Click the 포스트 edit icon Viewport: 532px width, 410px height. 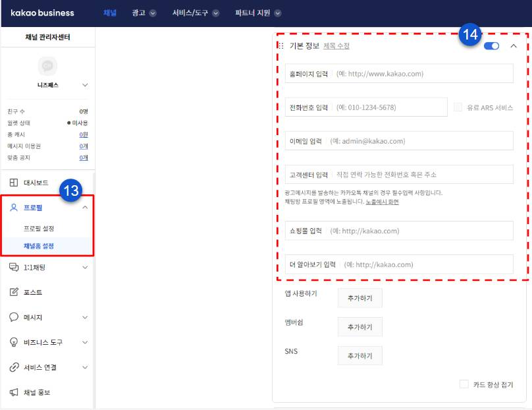pyautogui.click(x=14, y=292)
